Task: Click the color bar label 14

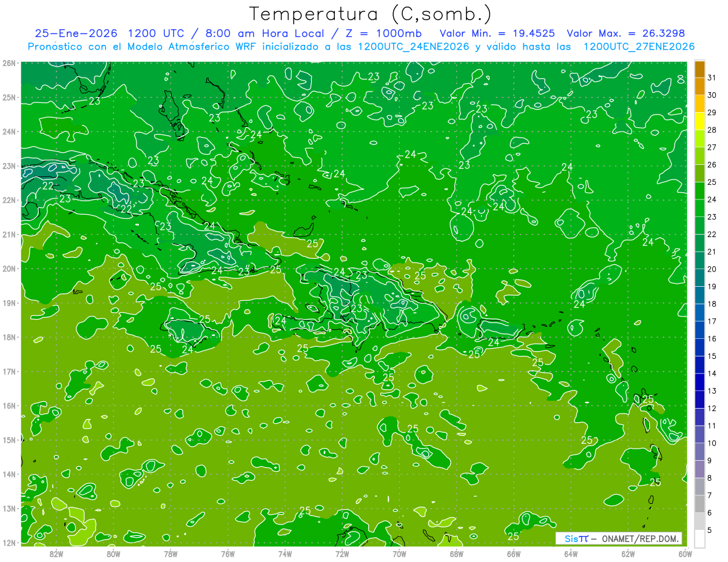Action: tap(712, 373)
